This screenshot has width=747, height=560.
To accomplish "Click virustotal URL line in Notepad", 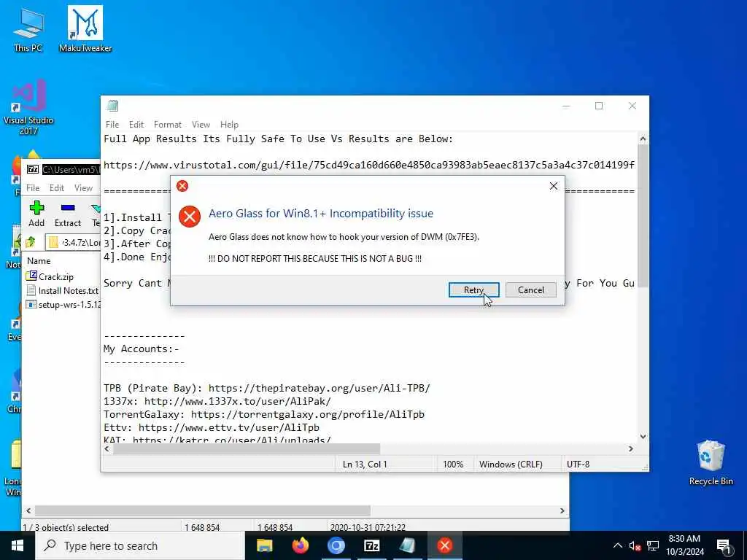I will (368, 166).
